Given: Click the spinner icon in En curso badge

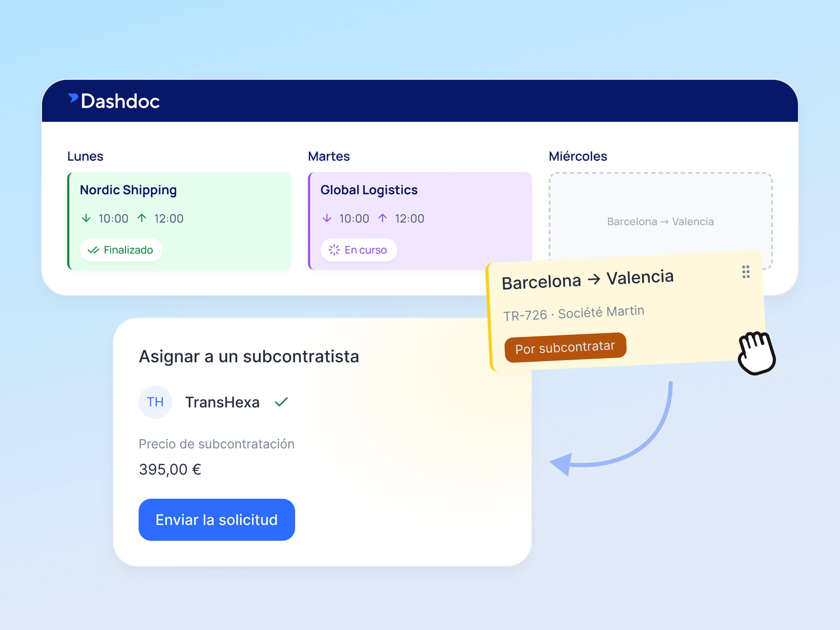Looking at the screenshot, I should 334,250.
